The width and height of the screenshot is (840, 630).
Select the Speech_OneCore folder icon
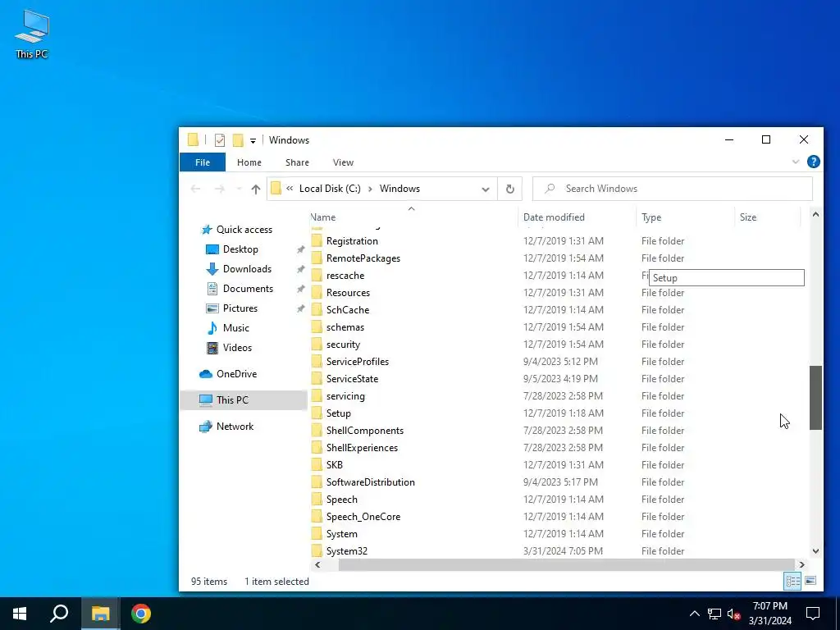pos(317,517)
